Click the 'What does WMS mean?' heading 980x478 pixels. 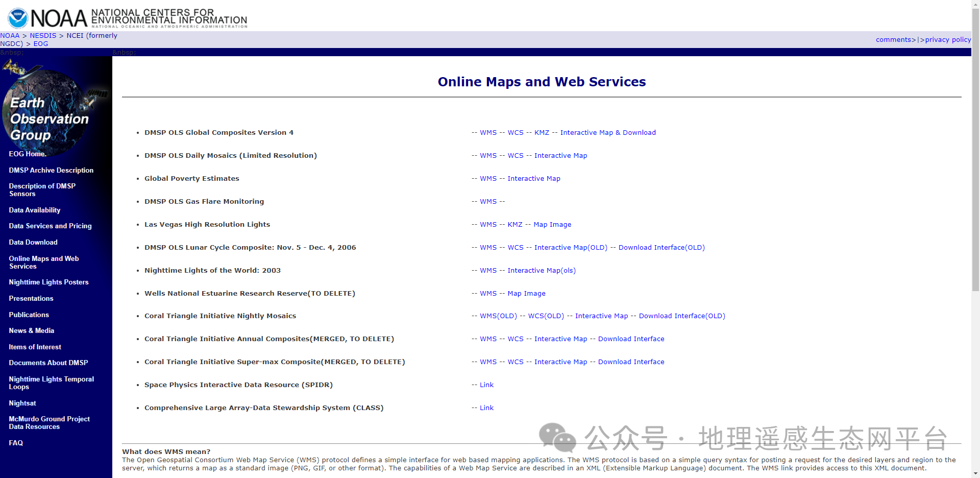point(166,451)
